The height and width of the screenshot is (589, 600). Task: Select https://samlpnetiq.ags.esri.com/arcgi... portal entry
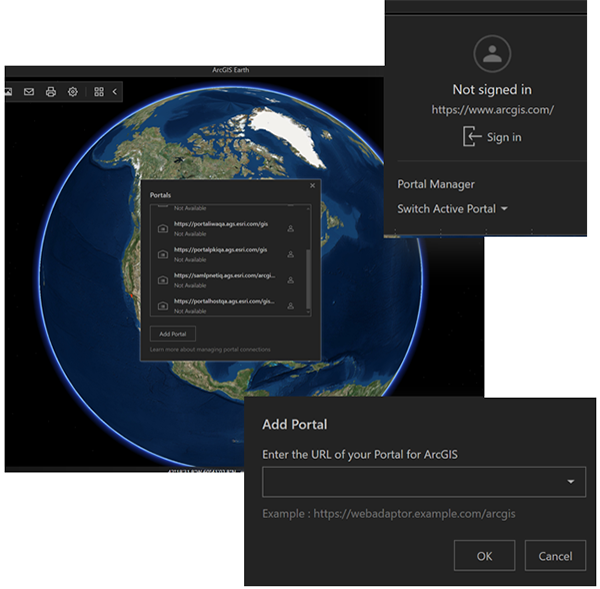point(228,281)
